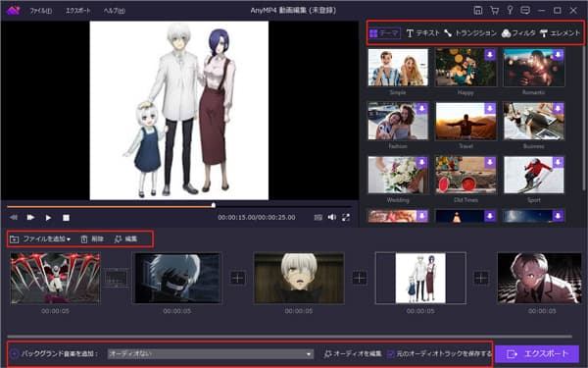Stop playback with the stop button
This screenshot has width=588, height=368.
[x=66, y=218]
